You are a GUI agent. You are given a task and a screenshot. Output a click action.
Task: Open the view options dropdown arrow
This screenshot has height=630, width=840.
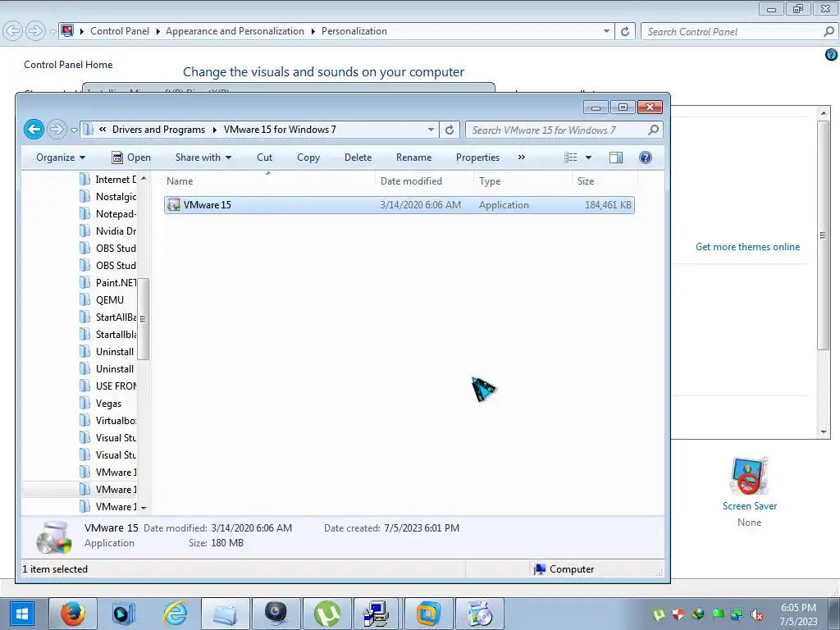point(588,157)
